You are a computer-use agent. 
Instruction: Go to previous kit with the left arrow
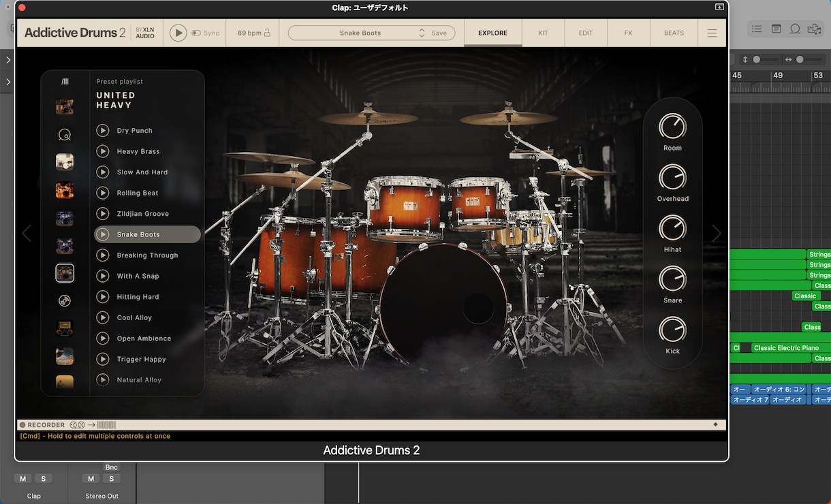pos(27,234)
